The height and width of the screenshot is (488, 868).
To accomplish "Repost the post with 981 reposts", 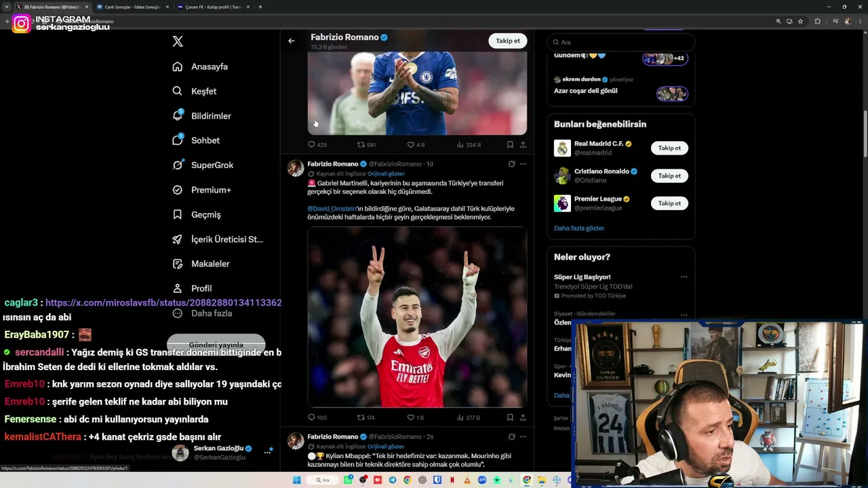I will [x=367, y=144].
